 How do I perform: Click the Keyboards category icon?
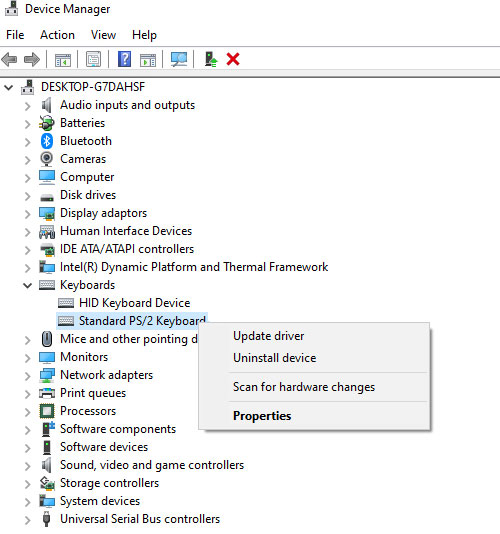click(47, 285)
